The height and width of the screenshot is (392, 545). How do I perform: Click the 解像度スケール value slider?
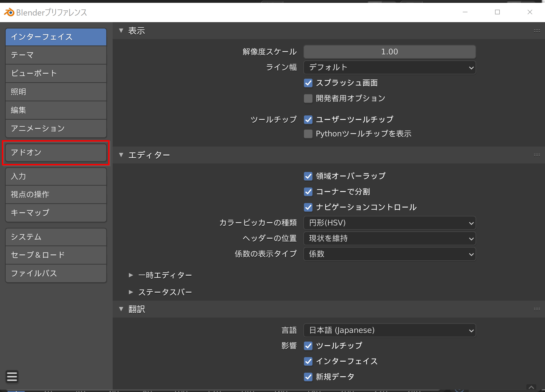[x=389, y=52]
